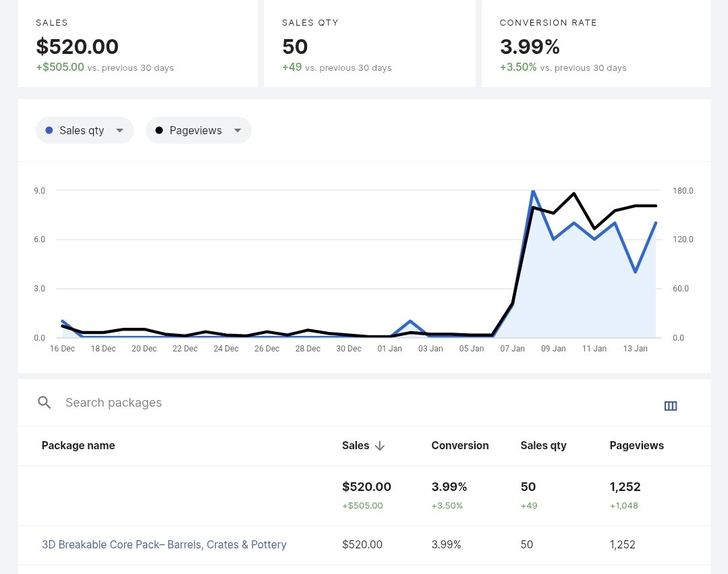Click the 01 Jan chart axis label
This screenshot has height=574, width=728.
(389, 349)
